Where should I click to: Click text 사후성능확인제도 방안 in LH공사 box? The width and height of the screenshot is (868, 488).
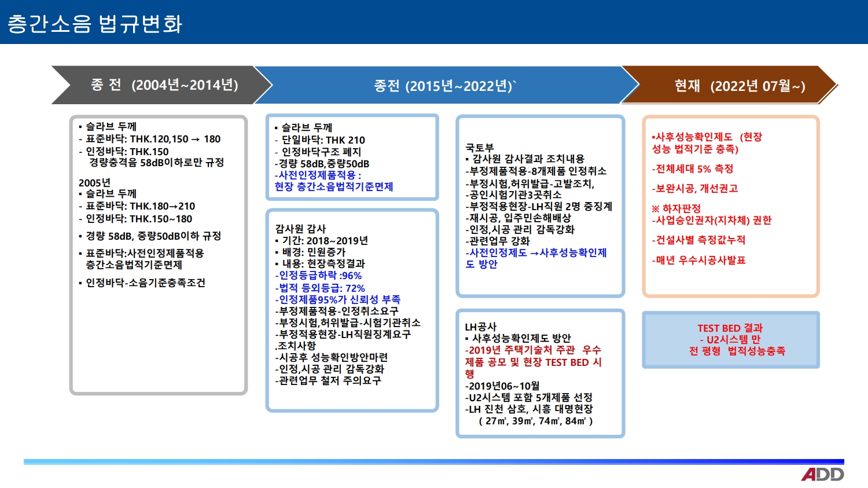[521, 338]
